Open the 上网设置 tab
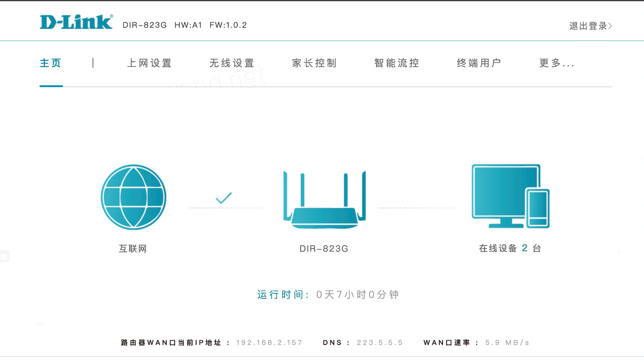The image size is (644, 363). (x=149, y=63)
